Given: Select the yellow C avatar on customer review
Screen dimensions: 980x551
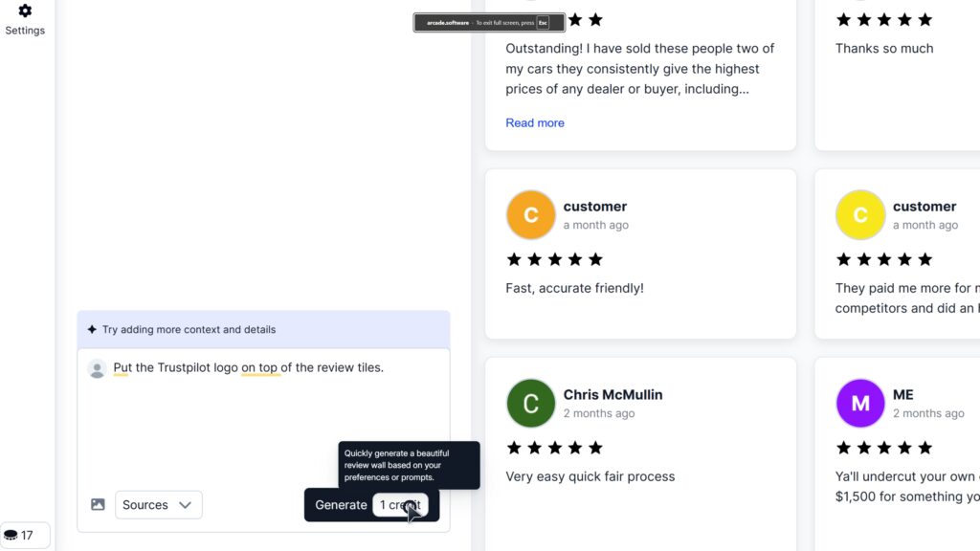Looking at the screenshot, I should [859, 214].
